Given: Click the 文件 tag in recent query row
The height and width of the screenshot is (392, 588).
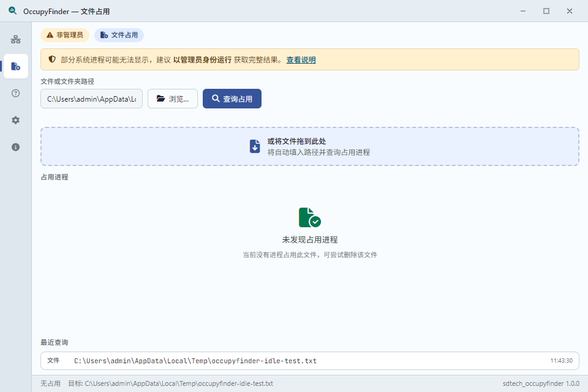Looking at the screenshot, I should (x=53, y=361).
